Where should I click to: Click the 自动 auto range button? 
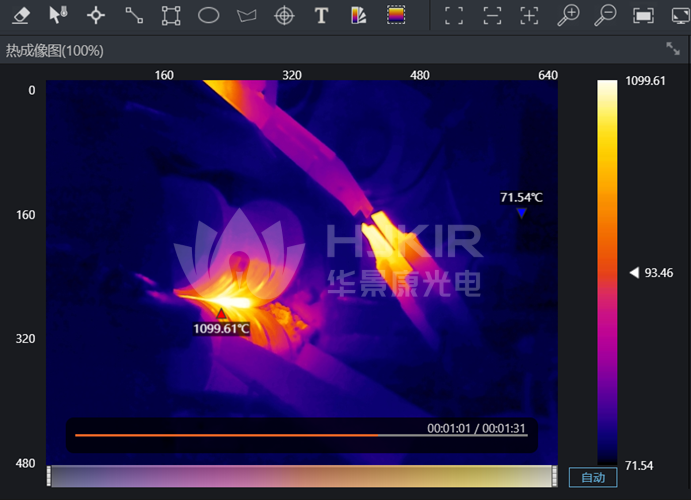click(x=593, y=478)
